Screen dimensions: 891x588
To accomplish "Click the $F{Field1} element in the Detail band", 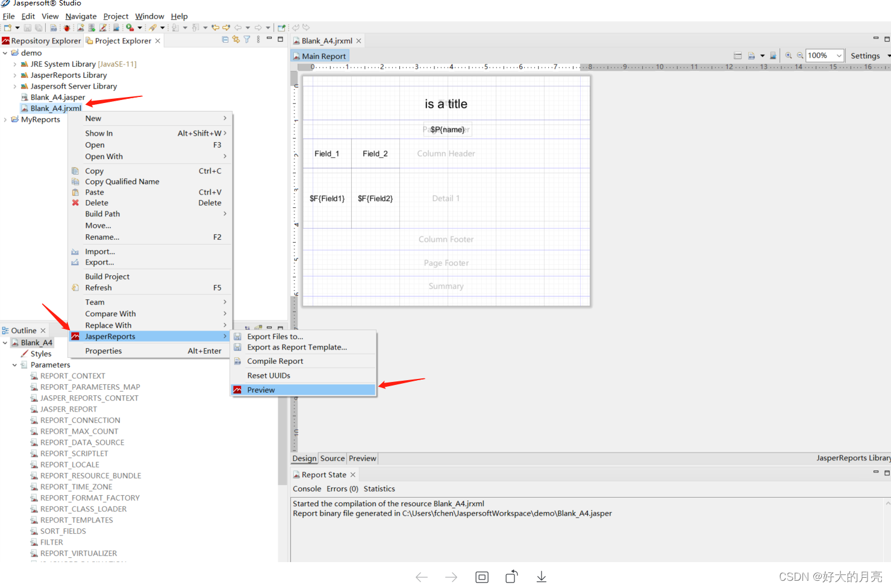I will [x=327, y=198].
